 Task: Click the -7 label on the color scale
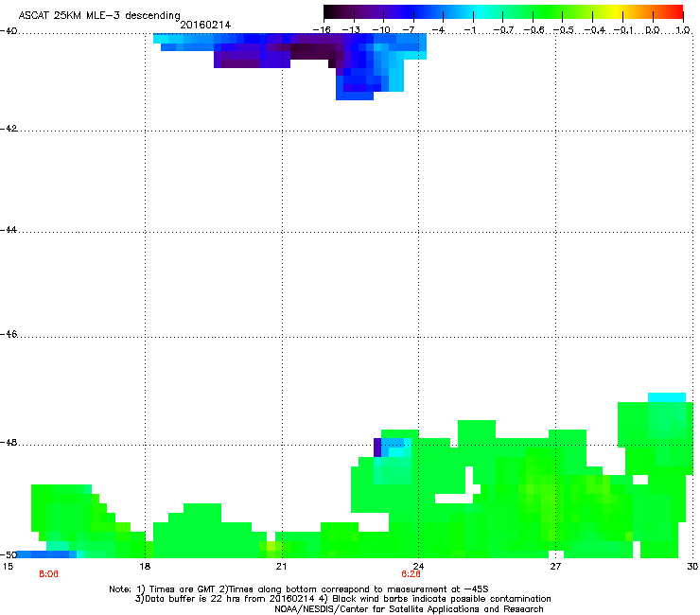coord(409,30)
